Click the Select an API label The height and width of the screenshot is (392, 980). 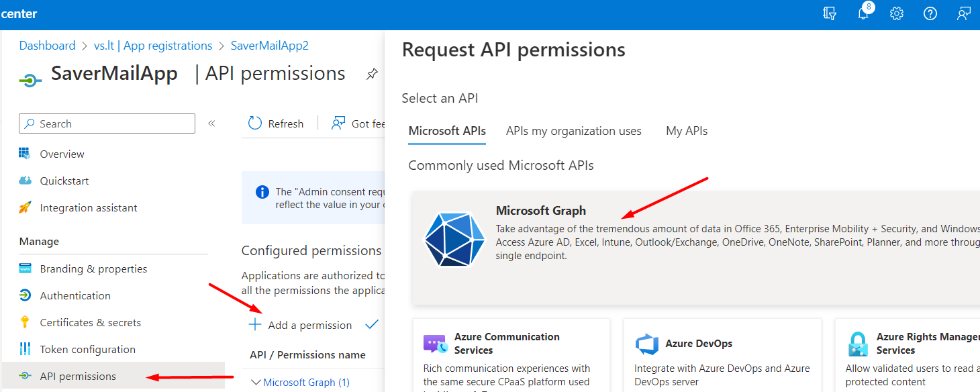pyautogui.click(x=440, y=98)
